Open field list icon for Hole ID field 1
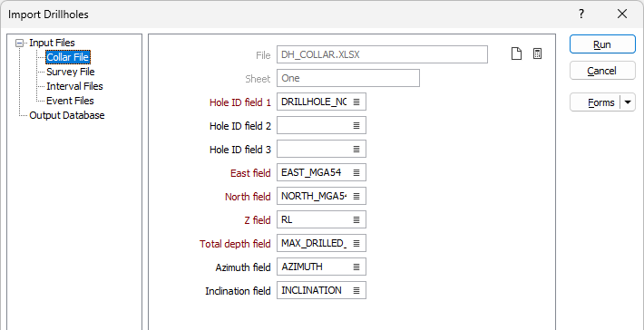 point(356,102)
